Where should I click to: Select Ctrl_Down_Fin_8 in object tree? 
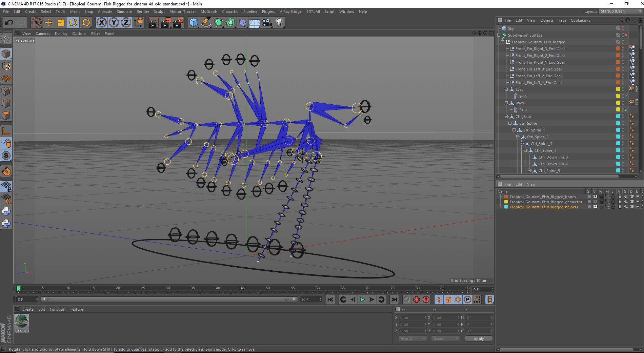tap(553, 157)
